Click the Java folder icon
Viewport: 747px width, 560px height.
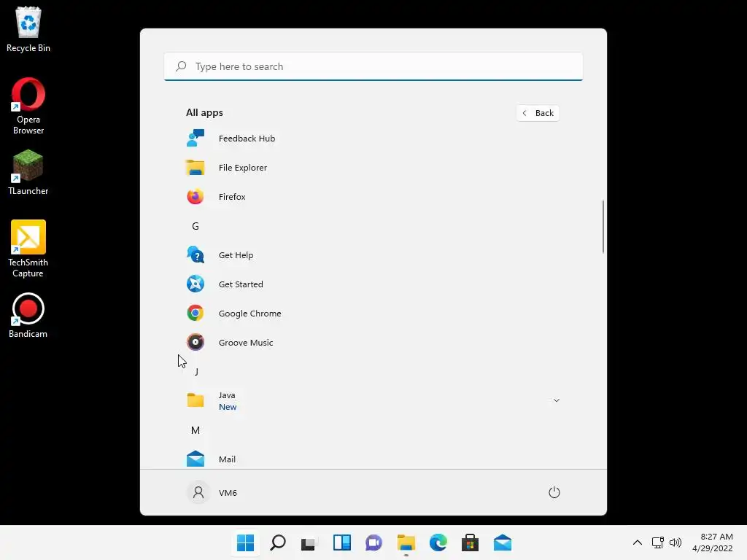(196, 400)
